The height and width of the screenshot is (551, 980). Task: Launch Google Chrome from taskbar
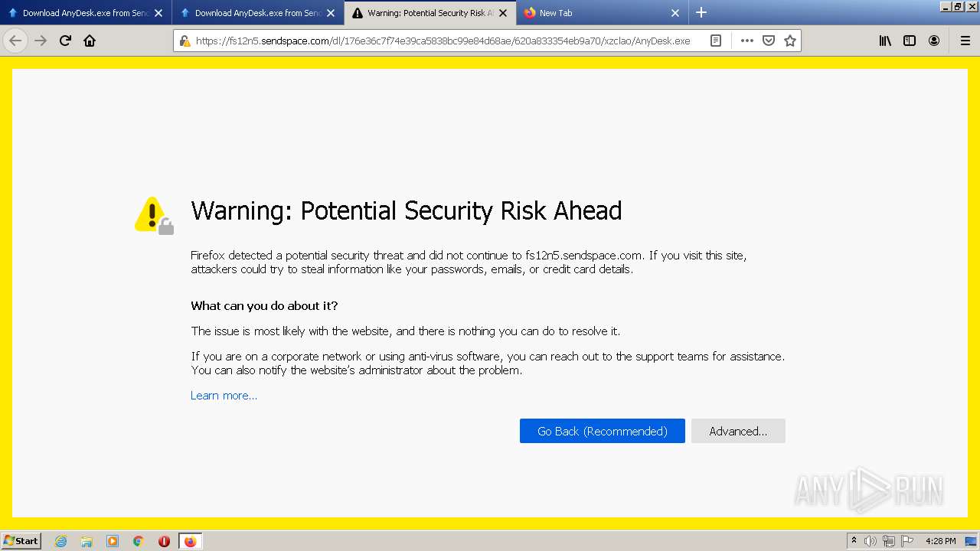click(138, 541)
